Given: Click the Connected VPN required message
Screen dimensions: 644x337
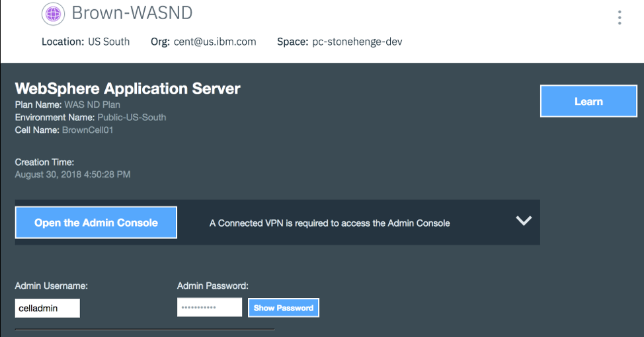Looking at the screenshot, I should (329, 223).
